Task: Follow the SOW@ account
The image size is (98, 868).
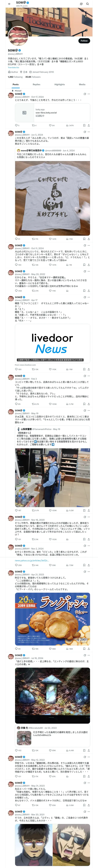Action: click(x=84, y=41)
